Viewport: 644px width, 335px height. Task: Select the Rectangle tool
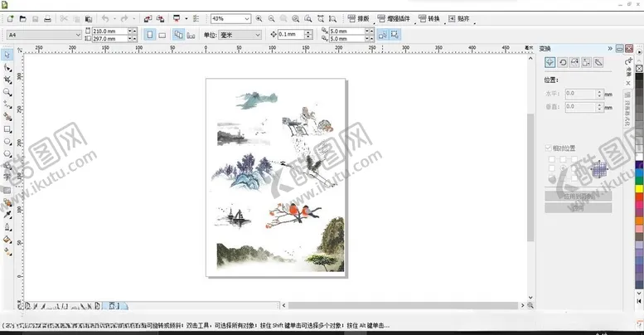point(7,129)
